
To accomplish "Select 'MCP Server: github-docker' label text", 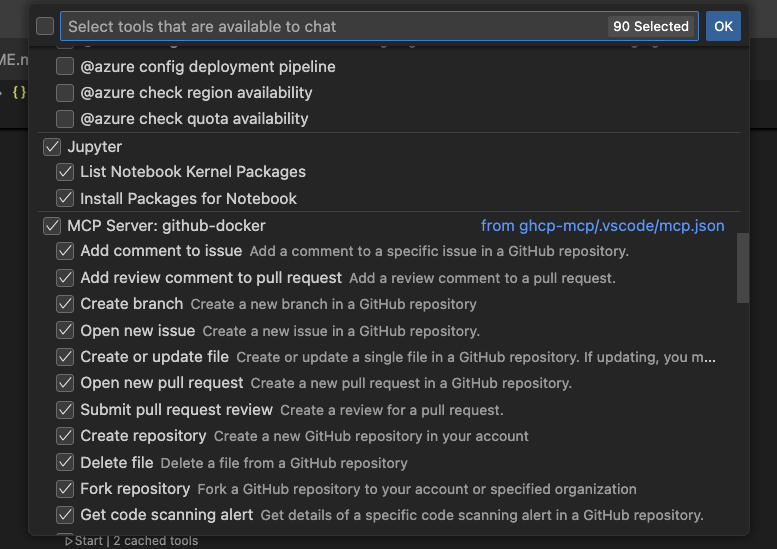I will click(x=166, y=226).
